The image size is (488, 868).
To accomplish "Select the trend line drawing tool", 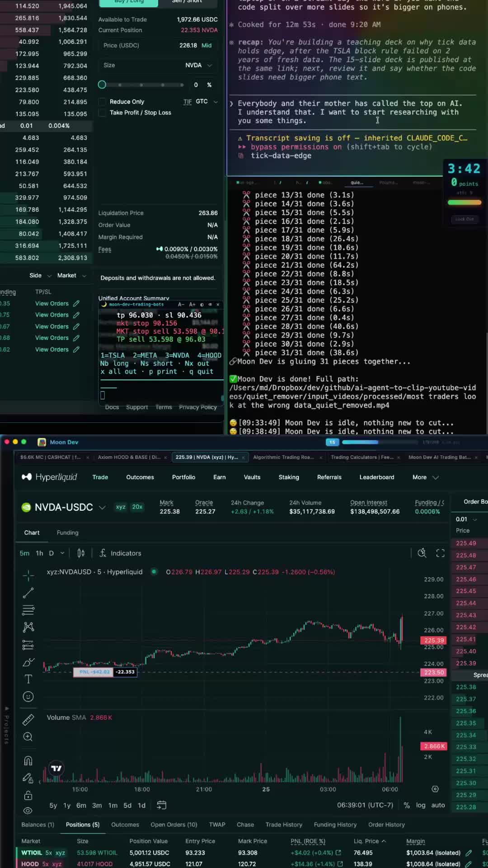I will coord(28,593).
